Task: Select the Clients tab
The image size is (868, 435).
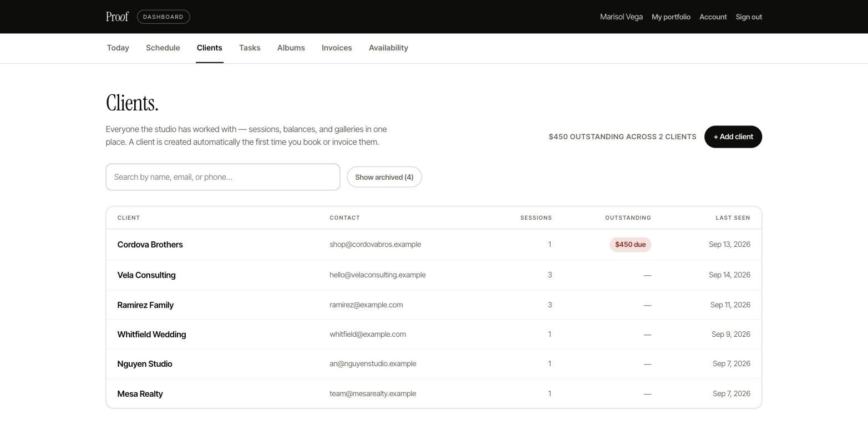Action: (x=210, y=48)
